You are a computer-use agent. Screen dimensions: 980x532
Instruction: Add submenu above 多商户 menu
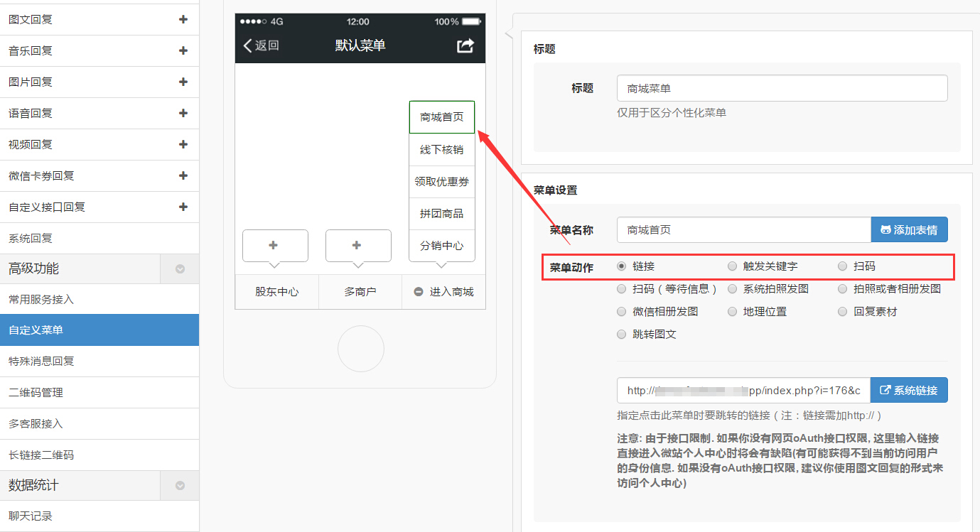(358, 246)
